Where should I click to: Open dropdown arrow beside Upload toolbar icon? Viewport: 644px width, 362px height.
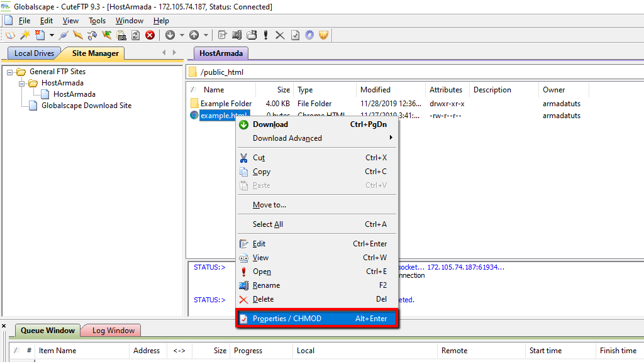pos(206,35)
